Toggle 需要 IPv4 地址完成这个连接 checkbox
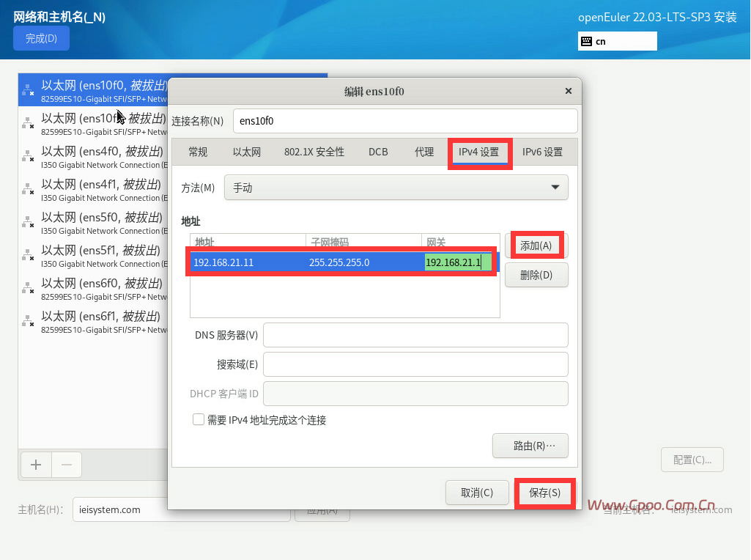This screenshot has height=560, width=751. coord(199,420)
